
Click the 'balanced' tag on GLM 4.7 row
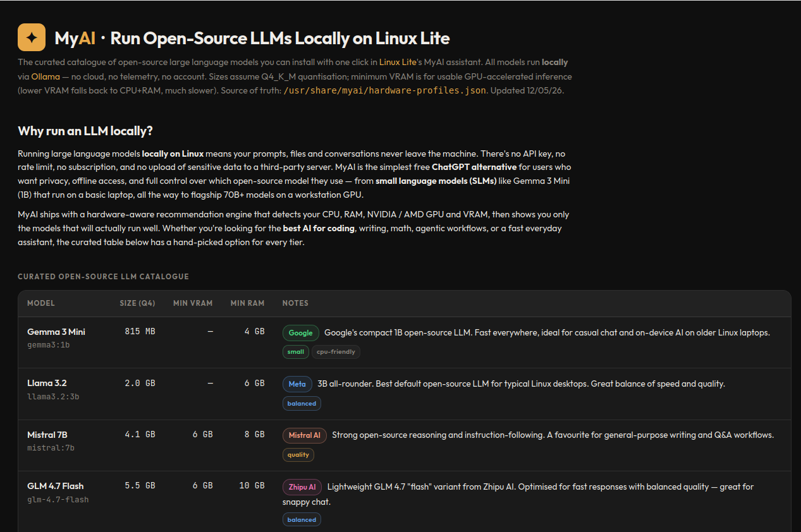pyautogui.click(x=302, y=519)
